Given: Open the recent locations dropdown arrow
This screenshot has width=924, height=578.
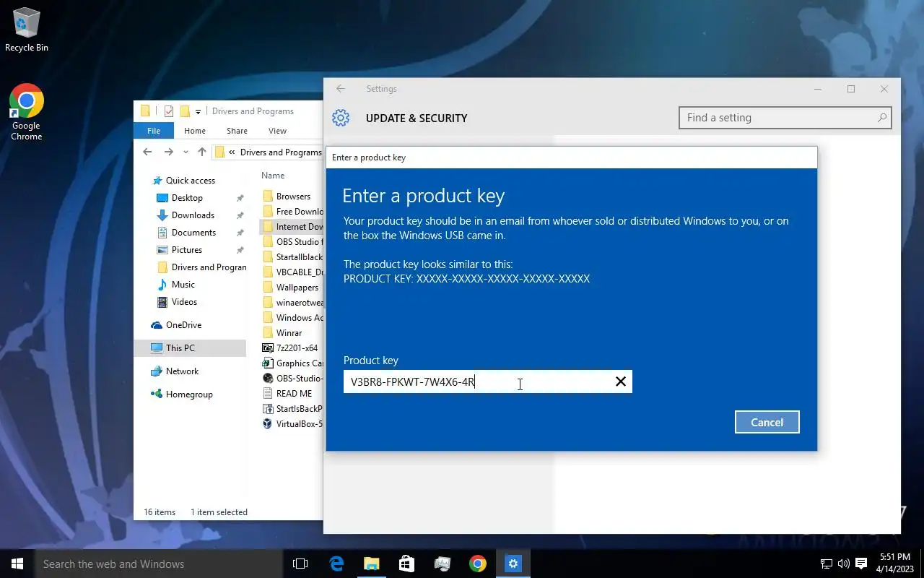Looking at the screenshot, I should 186,152.
